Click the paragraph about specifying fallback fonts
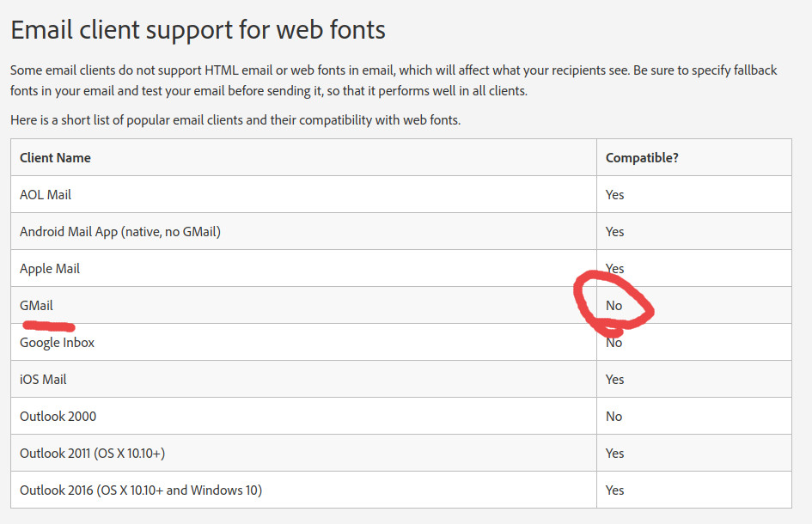The width and height of the screenshot is (812, 524). [394, 80]
